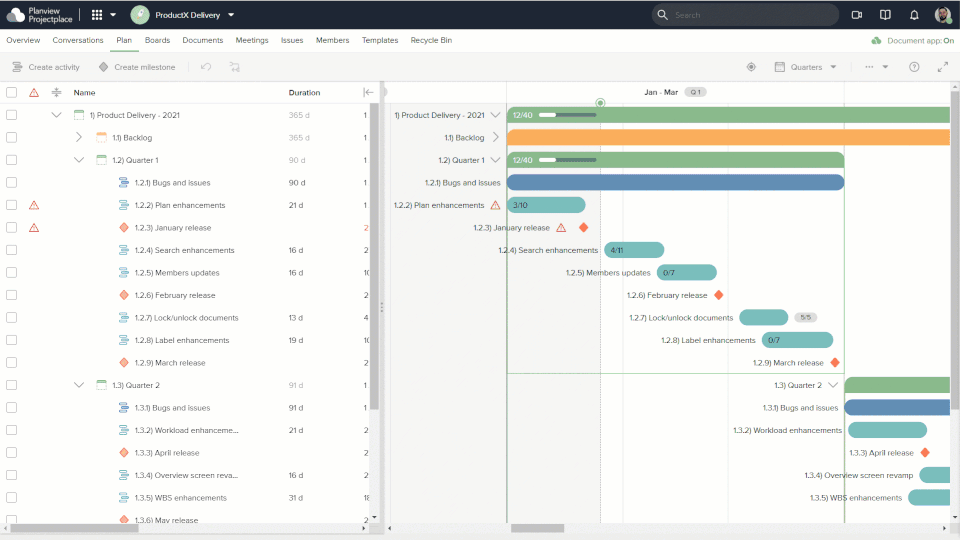The width and height of the screenshot is (960, 540).
Task: Open the Members tab
Action: pos(332,40)
